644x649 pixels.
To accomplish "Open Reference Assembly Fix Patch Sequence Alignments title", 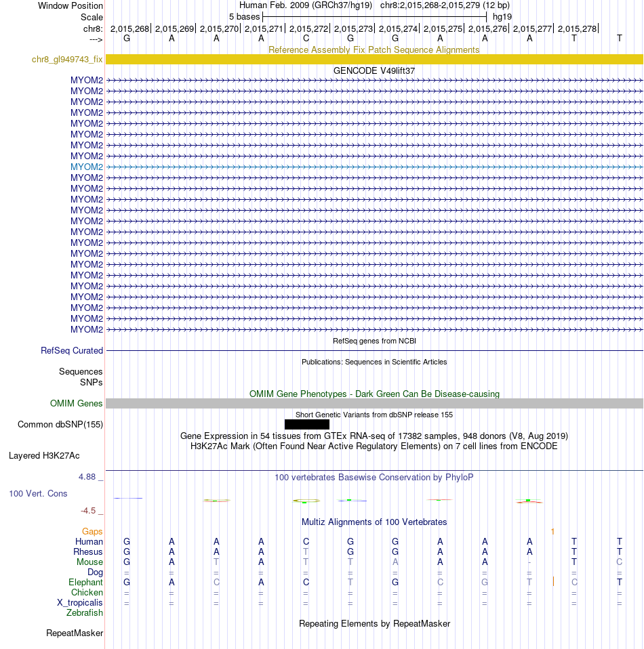I will coord(374,49).
